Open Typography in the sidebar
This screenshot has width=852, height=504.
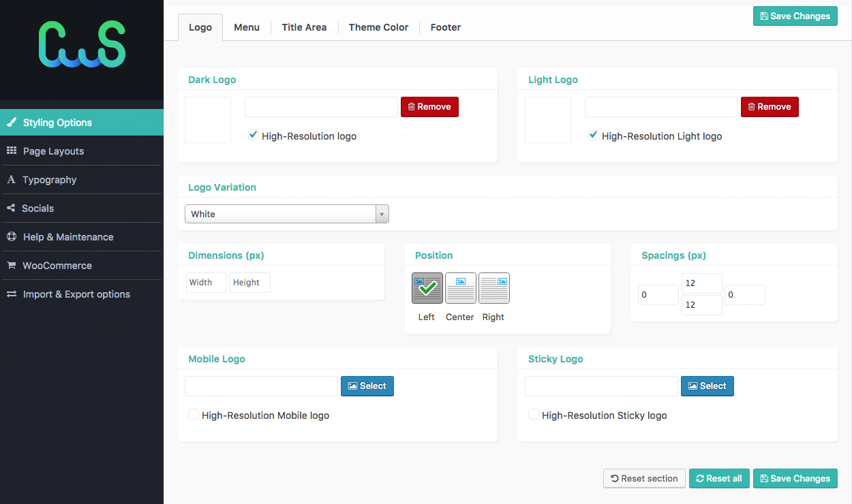pos(49,180)
